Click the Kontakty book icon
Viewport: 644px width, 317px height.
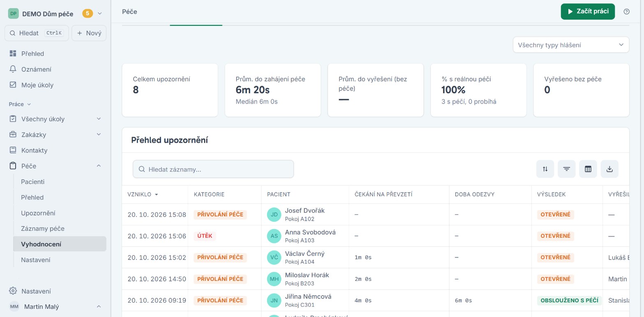tap(13, 150)
